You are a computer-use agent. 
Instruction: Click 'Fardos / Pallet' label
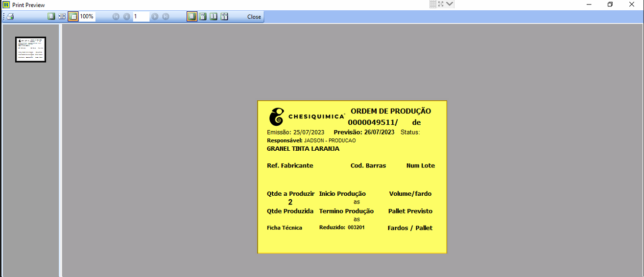pos(410,228)
